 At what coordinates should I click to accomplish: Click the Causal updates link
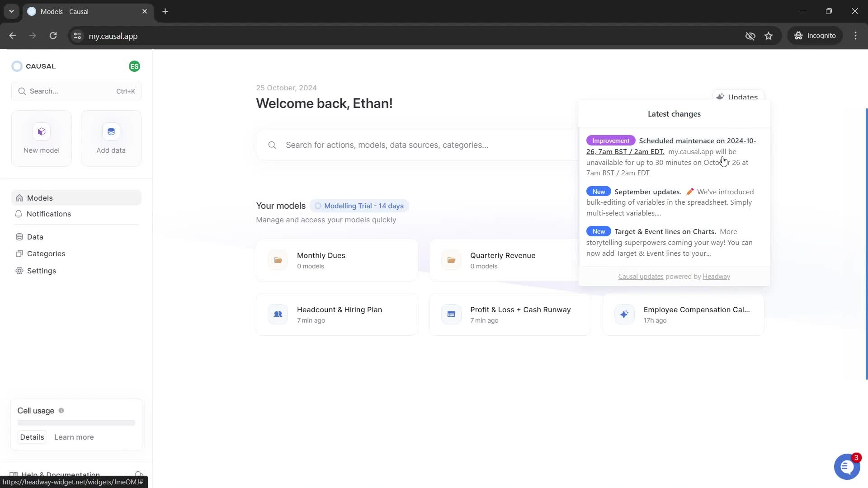click(x=641, y=276)
